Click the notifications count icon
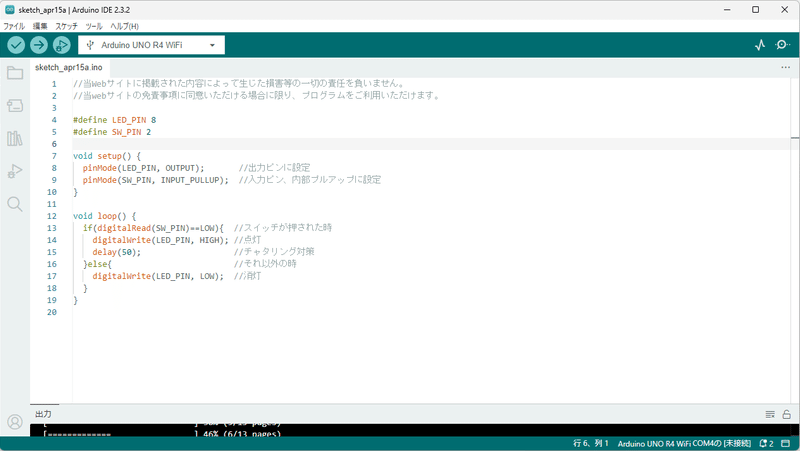This screenshot has height=451, width=800. 766,444
